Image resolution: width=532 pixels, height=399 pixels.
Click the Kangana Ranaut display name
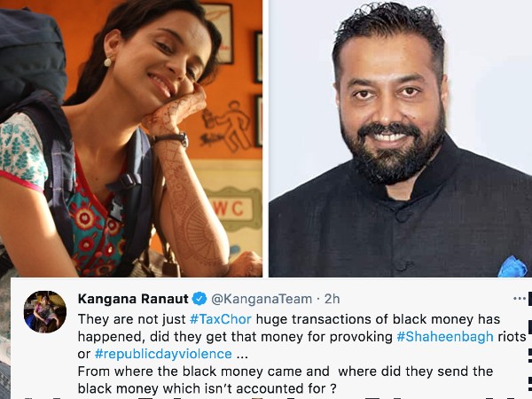click(133, 299)
